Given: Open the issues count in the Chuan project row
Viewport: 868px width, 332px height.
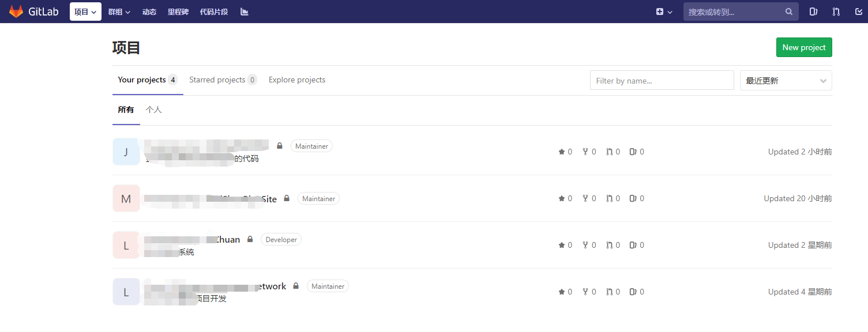Looking at the screenshot, I should 637,245.
